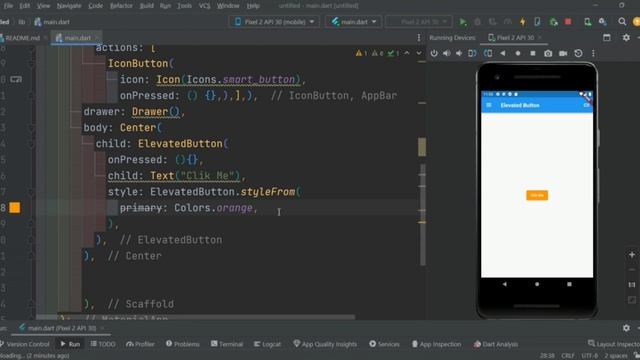Open the editor tabs more options icon
Viewport: 640px width, 360px height.
point(419,38)
